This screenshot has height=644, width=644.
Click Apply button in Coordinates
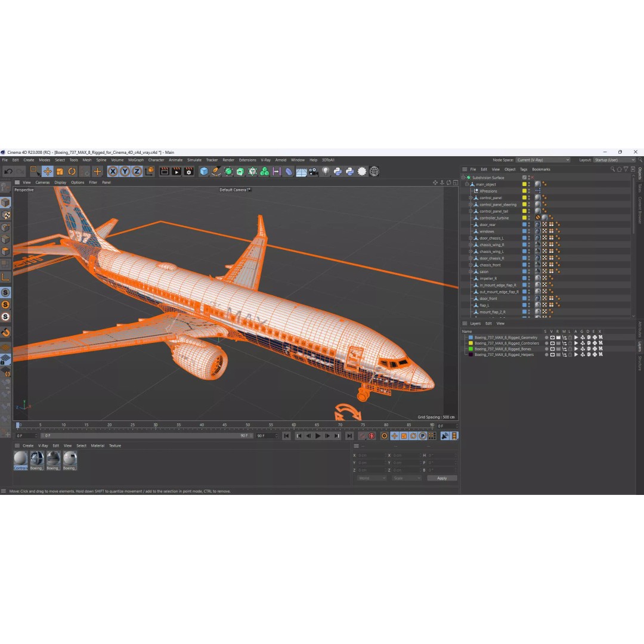[442, 478]
